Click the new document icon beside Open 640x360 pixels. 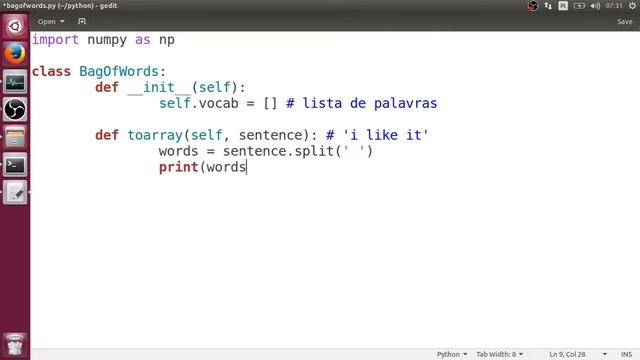point(82,21)
